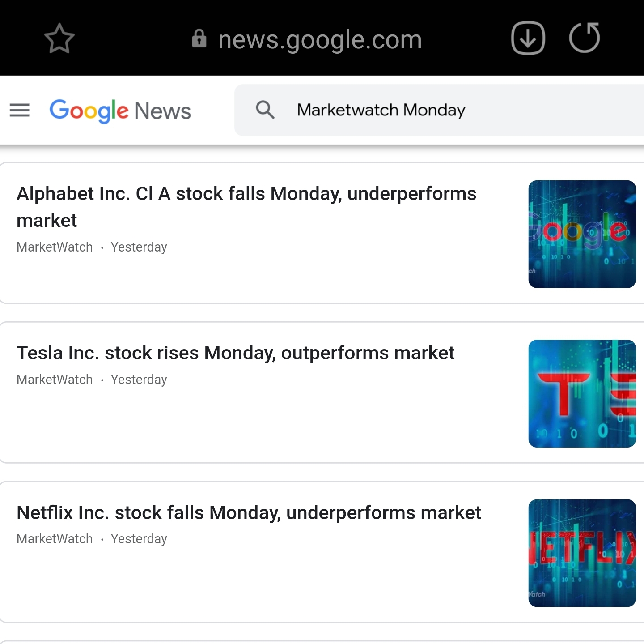Select the Netflix logo article thumbnail
Viewport: 644px width, 644px height.
coord(582,553)
